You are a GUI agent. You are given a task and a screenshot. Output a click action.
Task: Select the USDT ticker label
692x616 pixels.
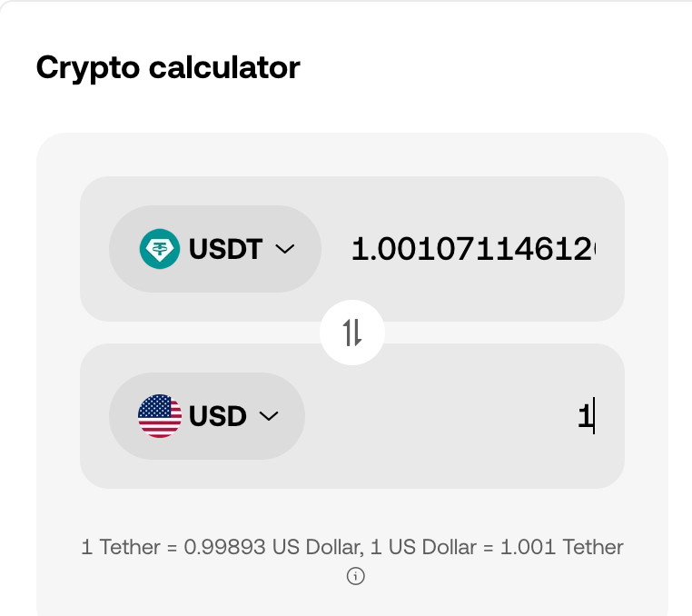coord(225,249)
